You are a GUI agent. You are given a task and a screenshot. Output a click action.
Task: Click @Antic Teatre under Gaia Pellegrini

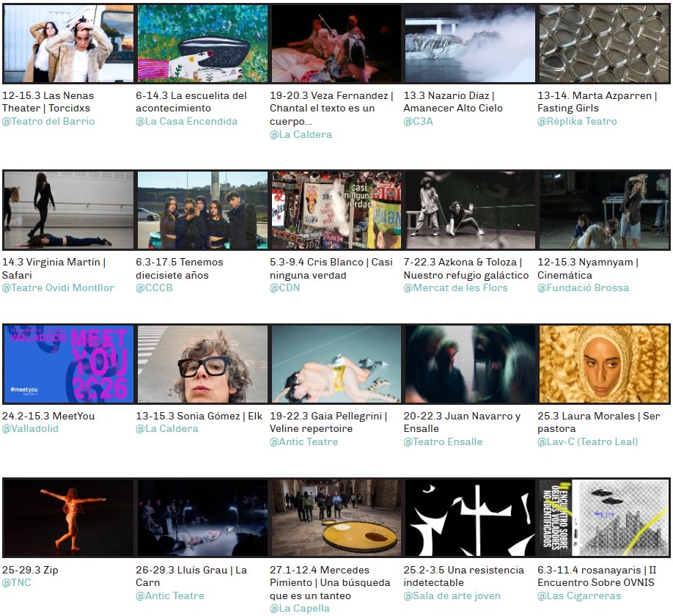304,441
